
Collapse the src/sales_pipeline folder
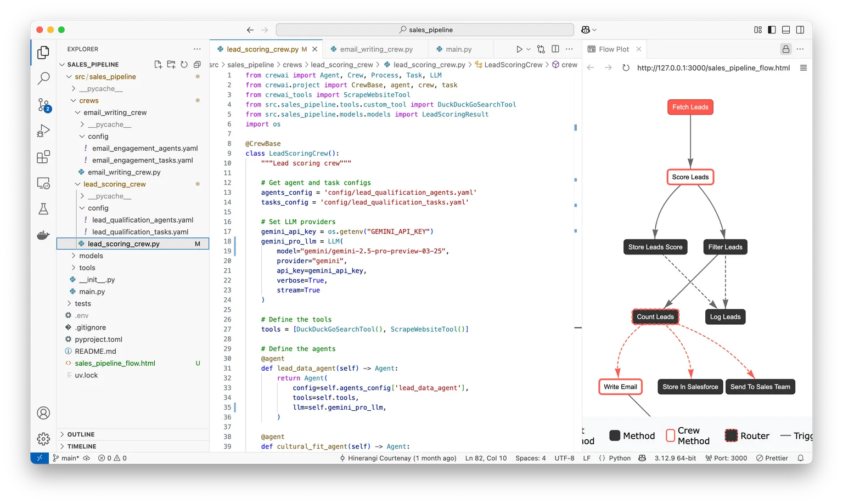(69, 77)
